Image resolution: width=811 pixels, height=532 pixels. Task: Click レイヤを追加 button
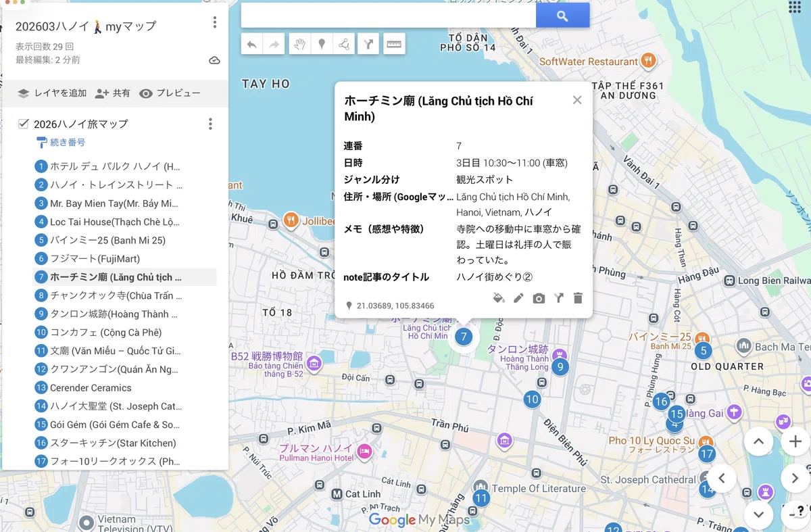pos(52,93)
